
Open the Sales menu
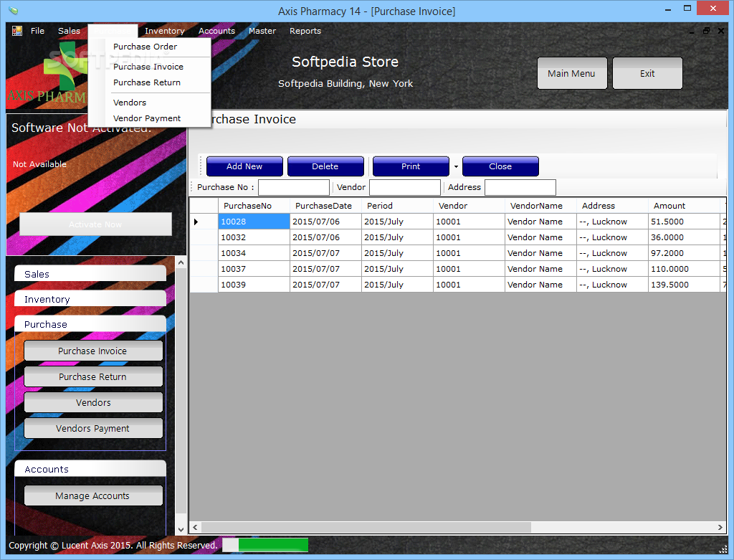point(69,31)
